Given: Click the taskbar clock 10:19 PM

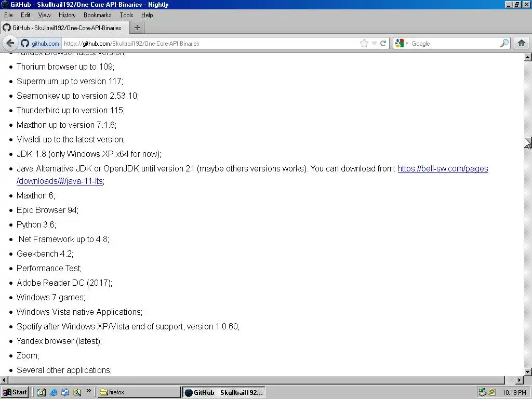Looking at the screenshot, I should point(514,393).
